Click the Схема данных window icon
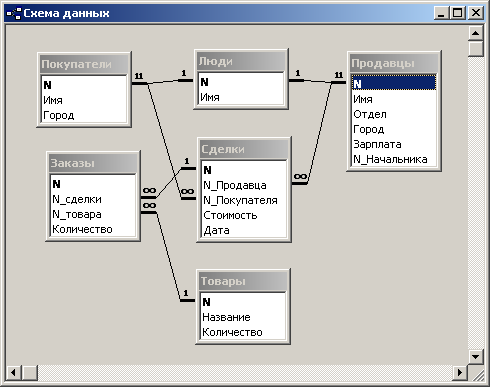 tap(14, 13)
